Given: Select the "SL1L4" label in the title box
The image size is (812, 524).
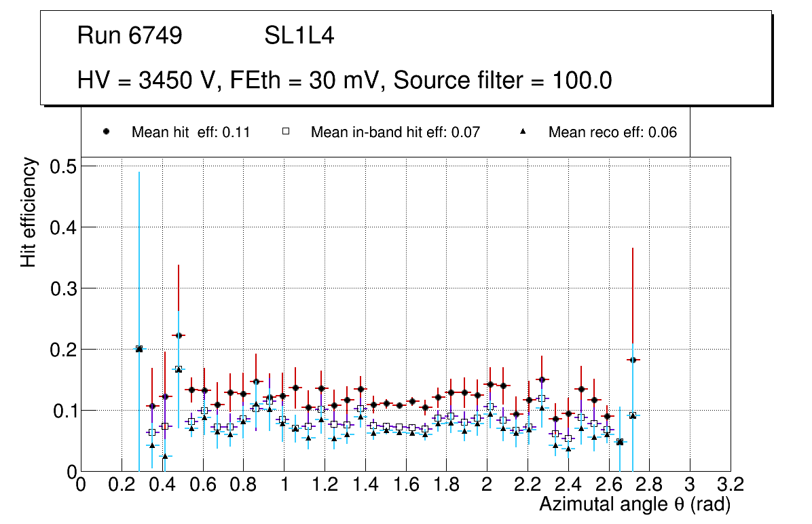Looking at the screenshot, I should 299,36.
